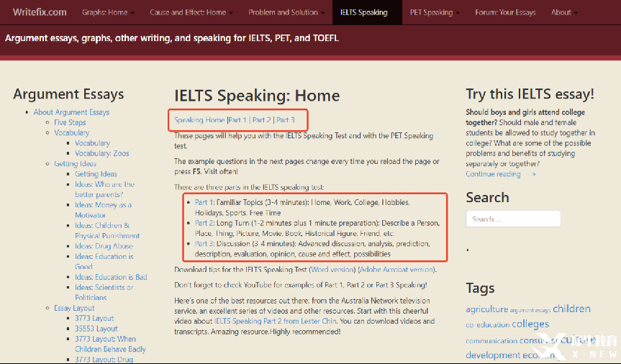Image resolution: width=621 pixels, height=364 pixels.
Task: Open the Problem and Solution dropdown
Action: point(286,12)
